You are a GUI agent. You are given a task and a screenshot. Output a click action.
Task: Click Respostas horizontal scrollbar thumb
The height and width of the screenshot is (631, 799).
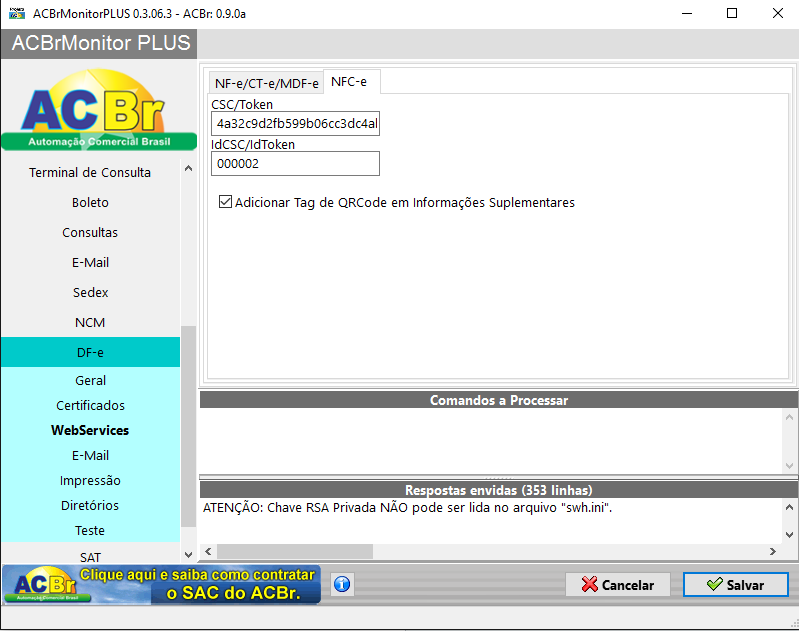coord(295,551)
